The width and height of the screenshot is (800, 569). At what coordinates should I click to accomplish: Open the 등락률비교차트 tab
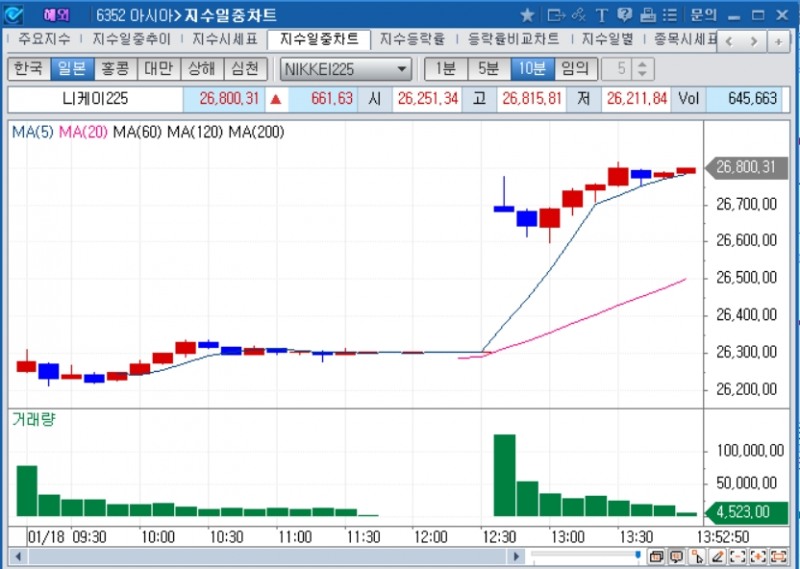513,39
